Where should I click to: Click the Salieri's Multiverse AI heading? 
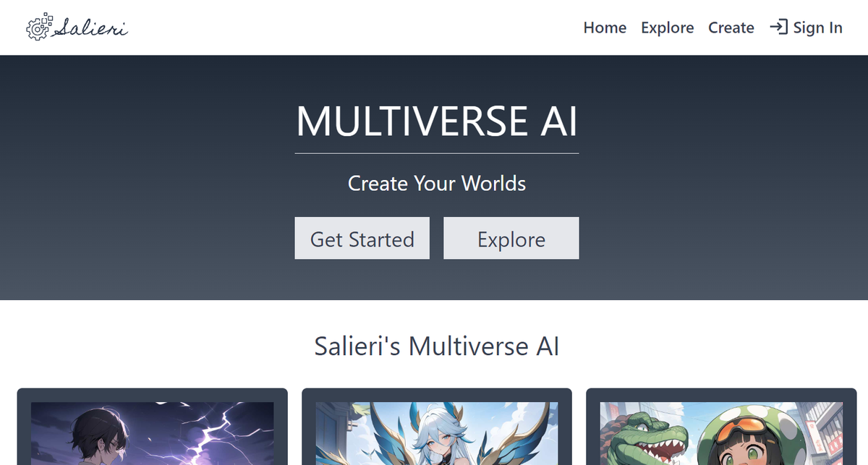(437, 346)
